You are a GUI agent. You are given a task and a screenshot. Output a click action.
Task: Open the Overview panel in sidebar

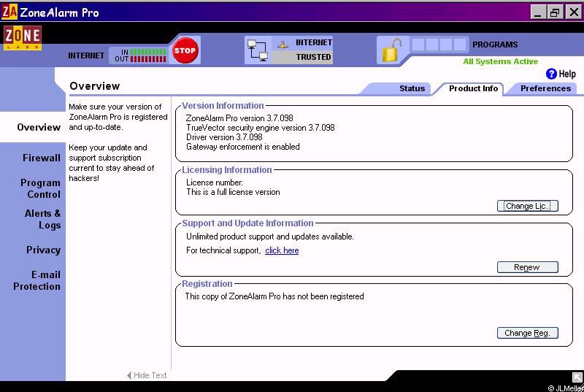(x=39, y=127)
